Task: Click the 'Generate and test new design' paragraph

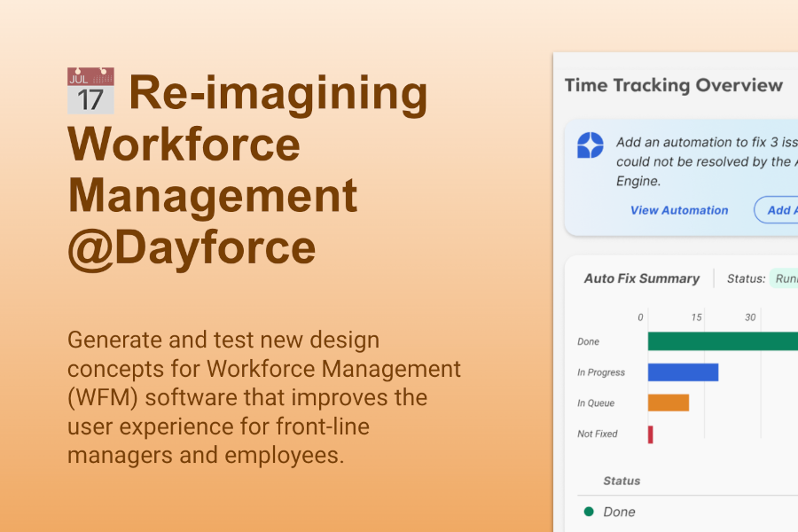Action: coord(264,397)
